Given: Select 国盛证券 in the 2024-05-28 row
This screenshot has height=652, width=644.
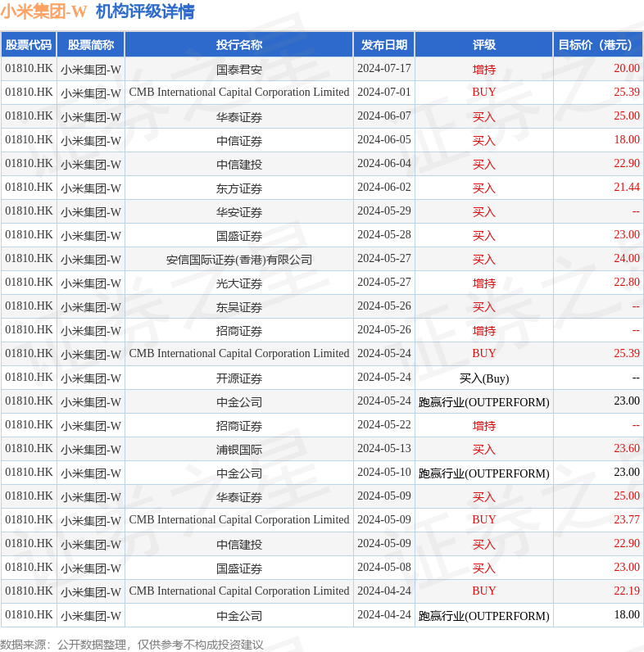Looking at the screenshot, I should 238,236.
